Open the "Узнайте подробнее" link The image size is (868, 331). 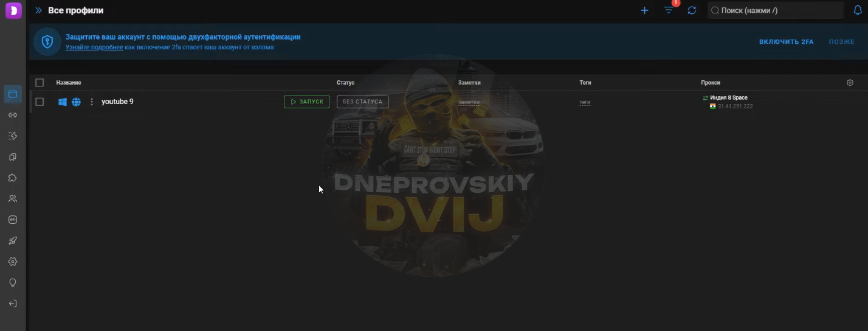94,47
